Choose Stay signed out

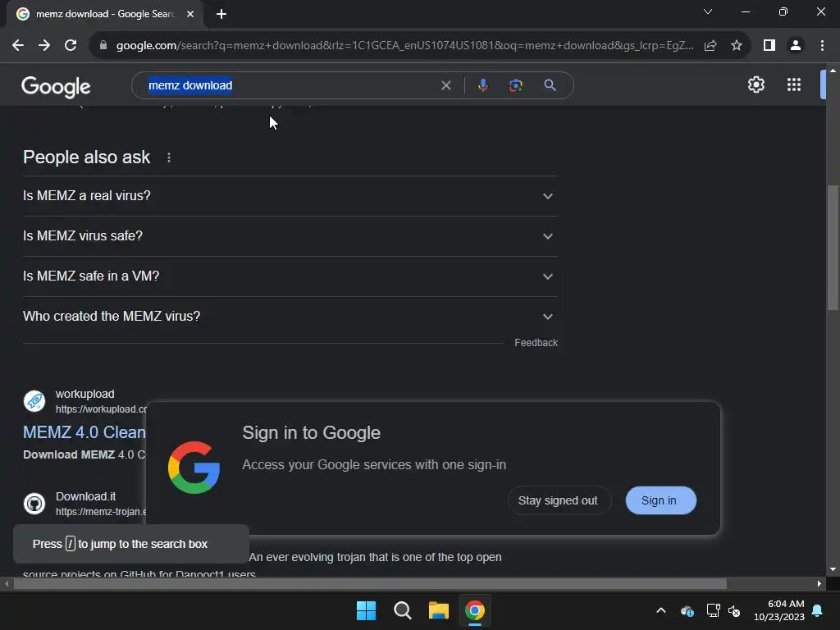[558, 500]
